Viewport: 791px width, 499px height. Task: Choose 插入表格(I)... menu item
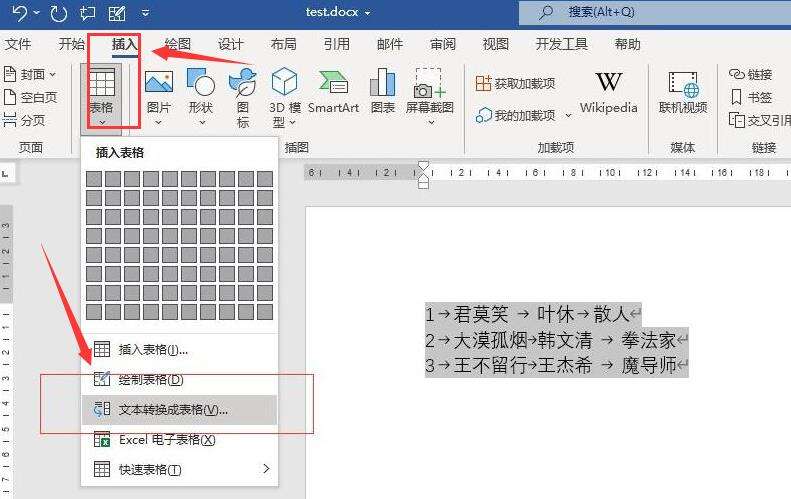point(179,349)
